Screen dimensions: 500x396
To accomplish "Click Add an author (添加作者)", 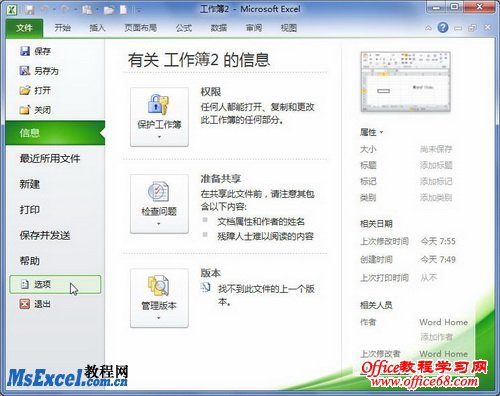I will pyautogui.click(x=436, y=337).
